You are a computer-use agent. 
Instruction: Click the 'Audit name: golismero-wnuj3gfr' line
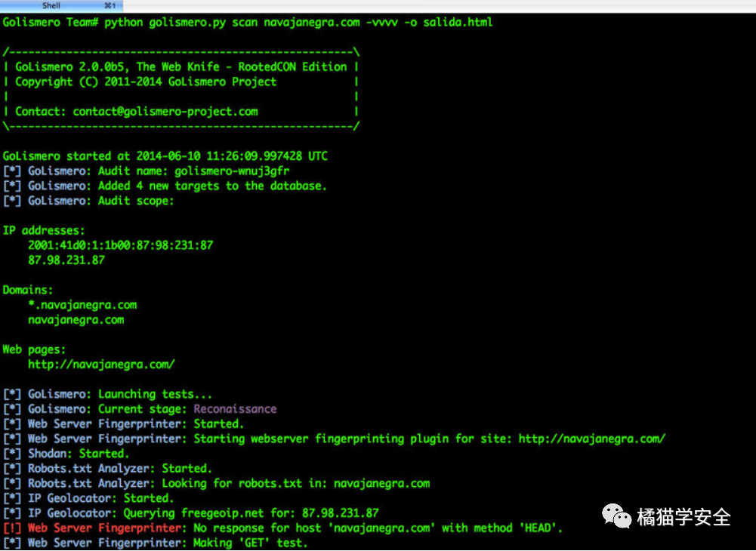point(146,171)
